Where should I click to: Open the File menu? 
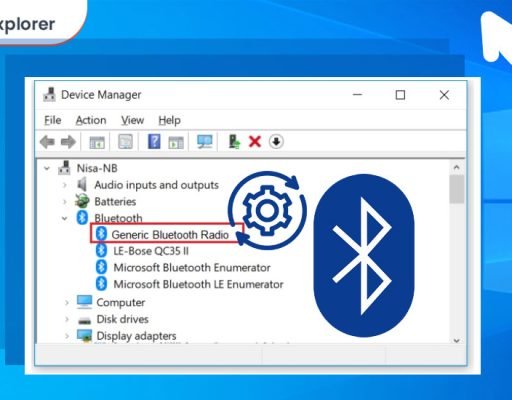click(x=53, y=120)
